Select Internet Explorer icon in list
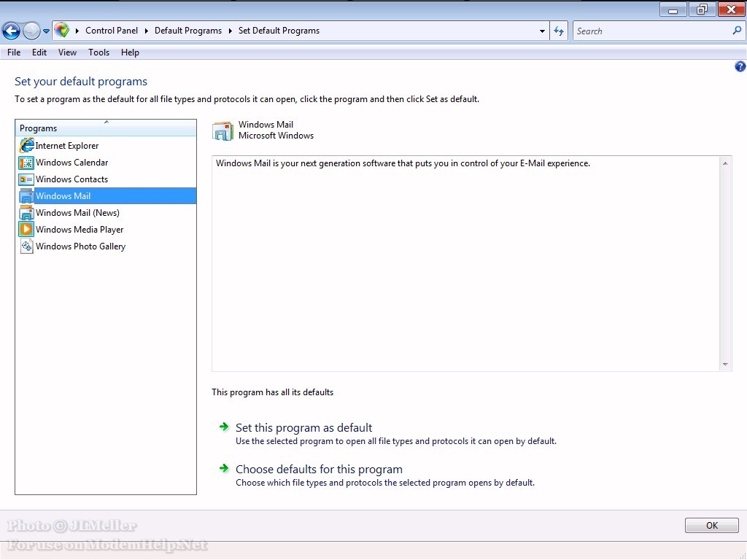Viewport: 747px width, 560px height. [27, 146]
